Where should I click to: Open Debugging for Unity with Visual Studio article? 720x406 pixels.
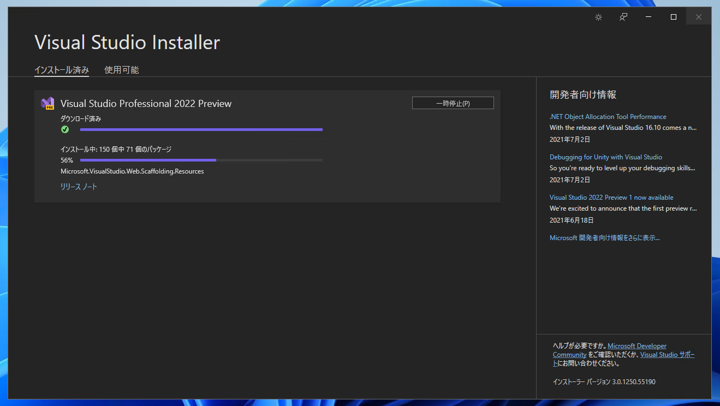[606, 157]
